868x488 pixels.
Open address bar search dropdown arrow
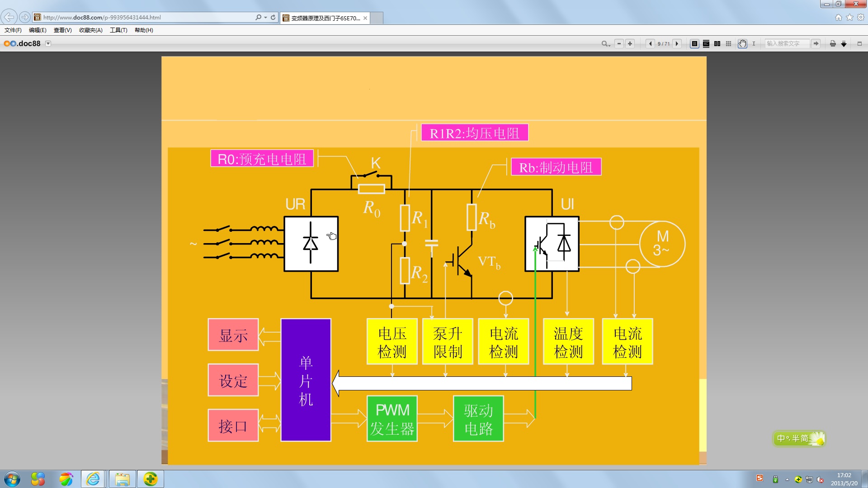[265, 18]
